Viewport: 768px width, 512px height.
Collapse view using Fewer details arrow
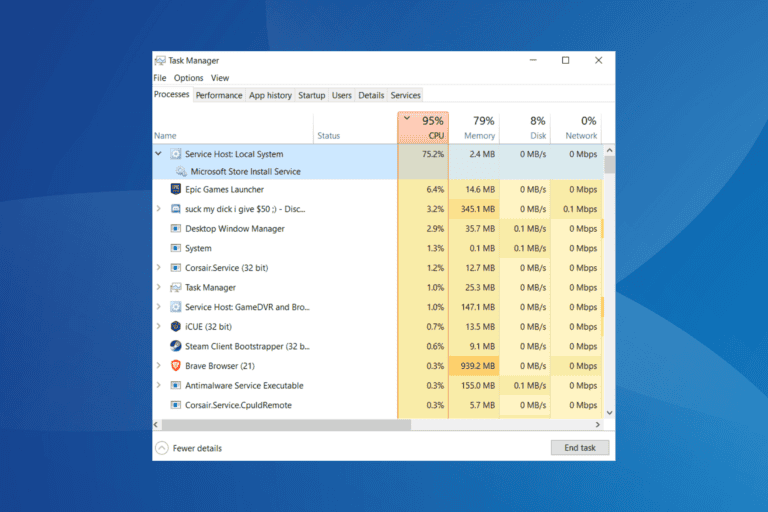pos(161,448)
